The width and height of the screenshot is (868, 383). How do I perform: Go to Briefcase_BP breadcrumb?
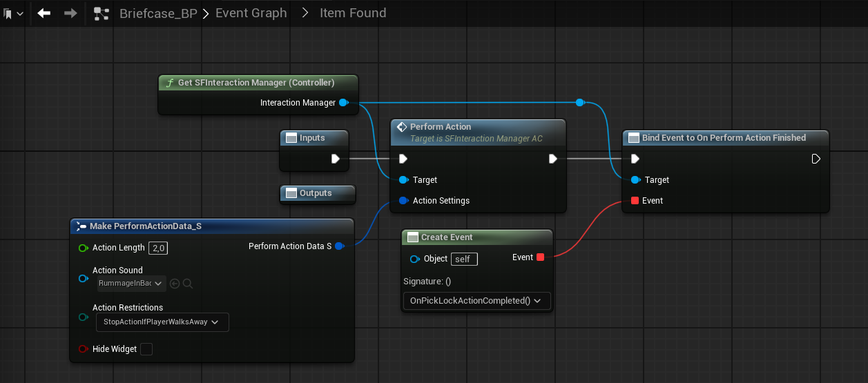[158, 13]
